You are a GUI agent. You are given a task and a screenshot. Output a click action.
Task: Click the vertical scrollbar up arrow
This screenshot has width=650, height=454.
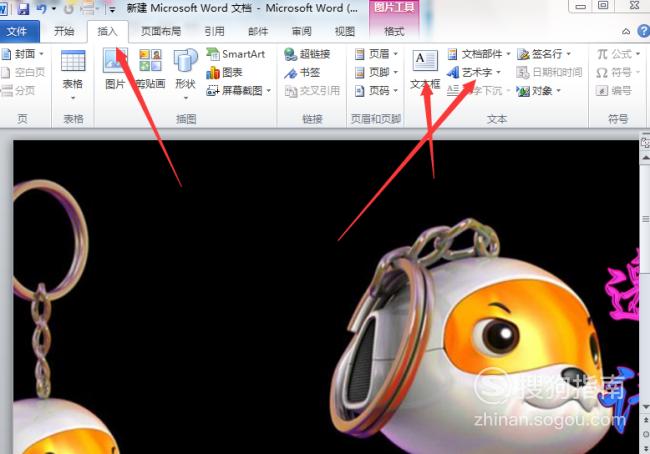(x=645, y=158)
